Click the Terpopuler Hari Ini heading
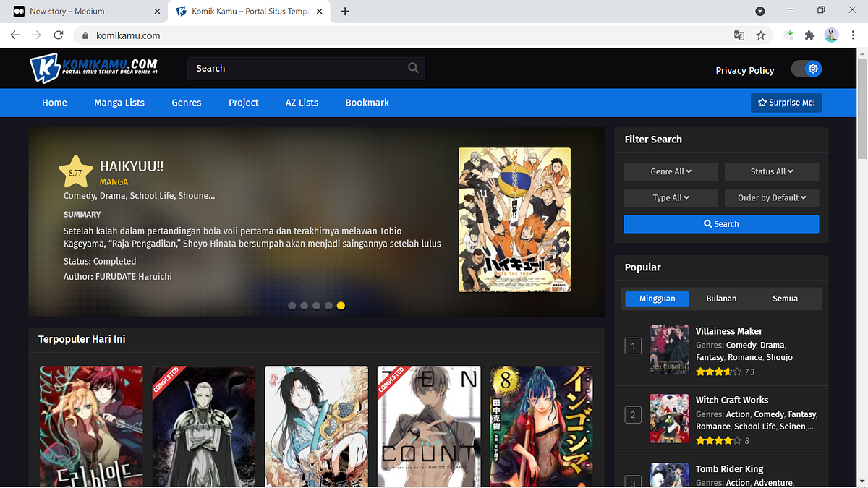The width and height of the screenshot is (868, 488). [x=82, y=339]
